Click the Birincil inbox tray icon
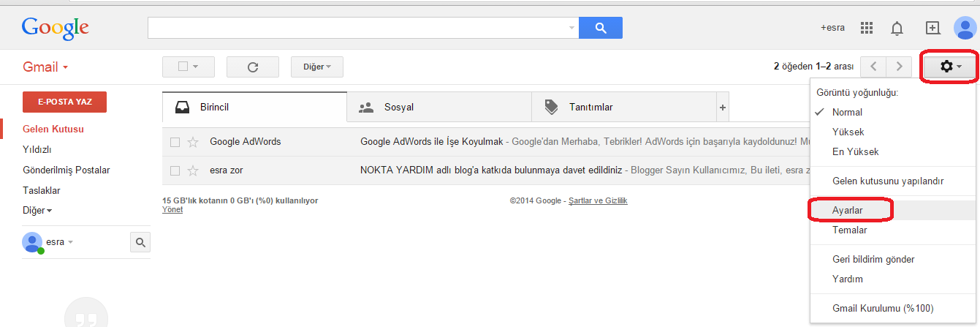The image size is (980, 327). tap(183, 108)
